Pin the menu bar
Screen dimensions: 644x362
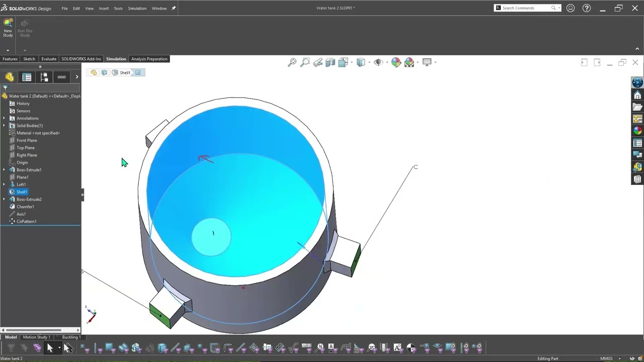point(174,8)
